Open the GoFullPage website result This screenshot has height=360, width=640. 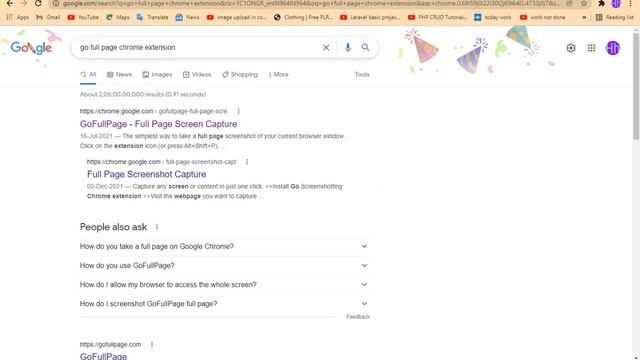point(103,356)
